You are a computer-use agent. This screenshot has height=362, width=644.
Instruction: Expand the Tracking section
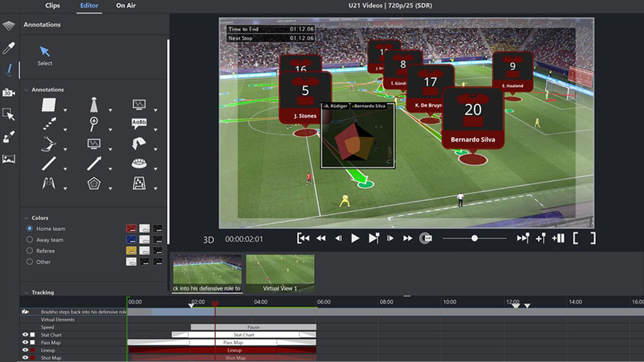[x=26, y=293]
